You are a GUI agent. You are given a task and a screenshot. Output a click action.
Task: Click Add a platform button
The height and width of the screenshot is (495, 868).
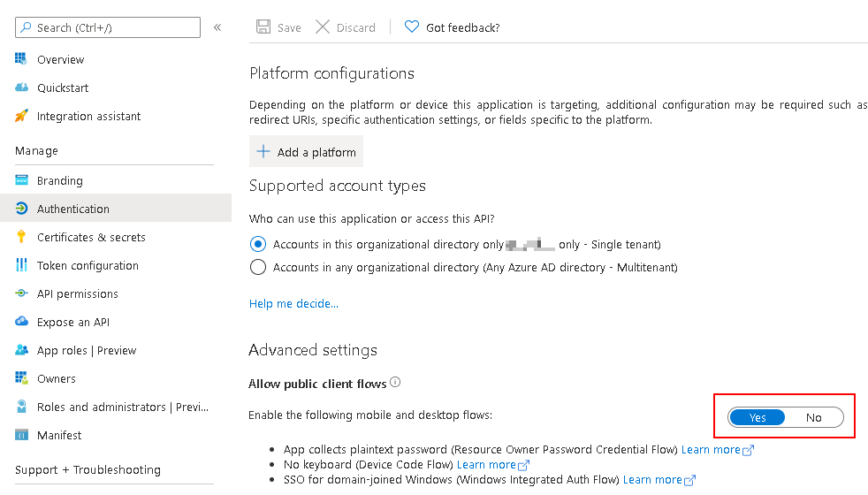306,151
